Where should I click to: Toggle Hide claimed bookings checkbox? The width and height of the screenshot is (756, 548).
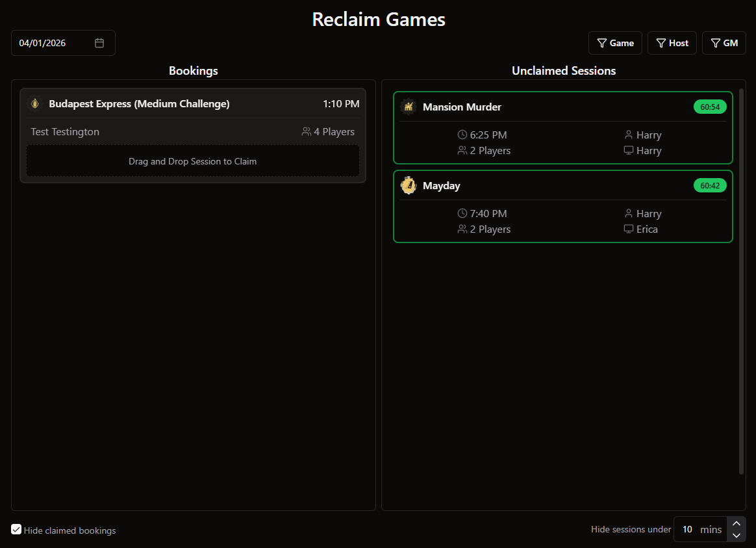click(x=17, y=530)
